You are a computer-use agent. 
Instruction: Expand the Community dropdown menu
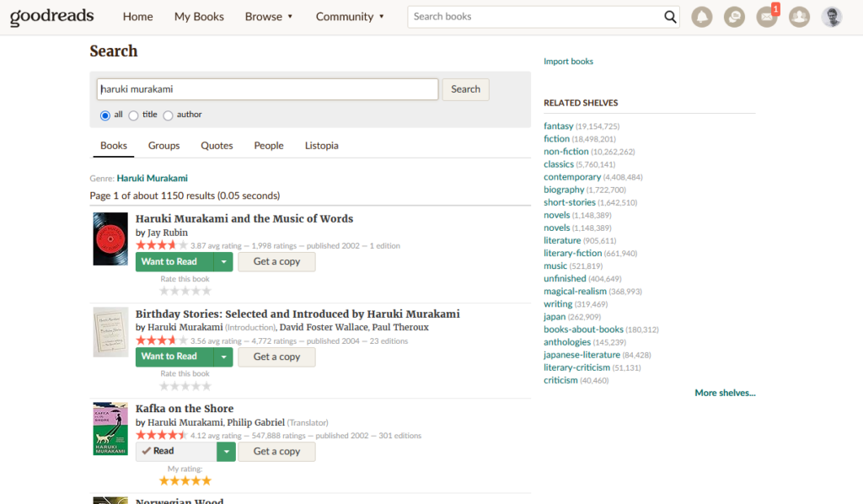click(350, 17)
